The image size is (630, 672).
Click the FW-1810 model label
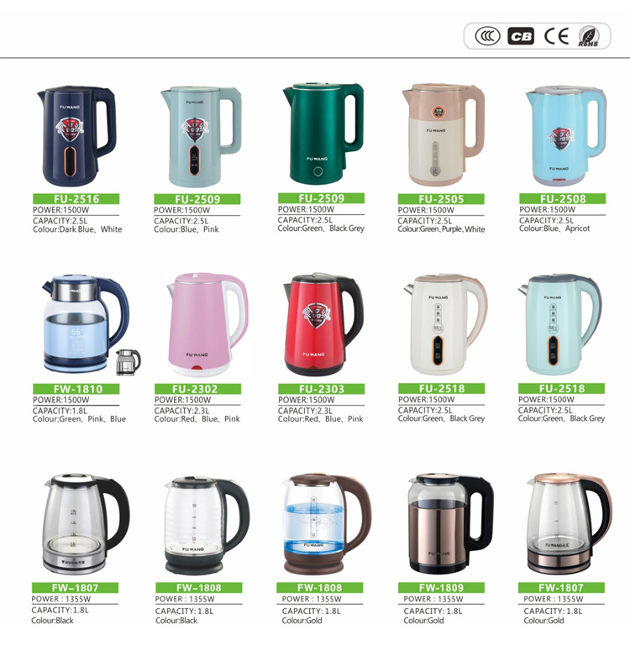pos(76,389)
